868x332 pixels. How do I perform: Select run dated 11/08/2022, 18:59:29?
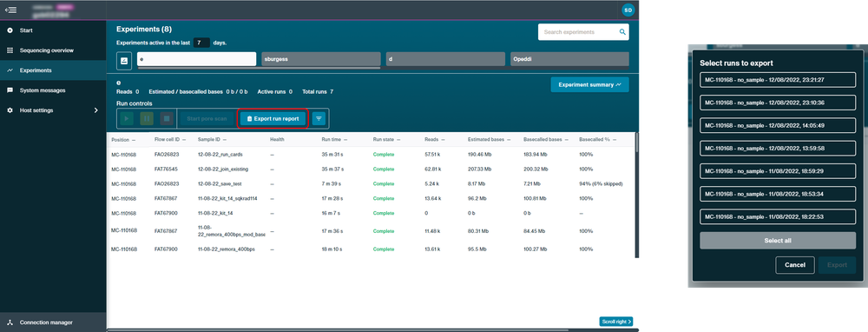click(778, 170)
